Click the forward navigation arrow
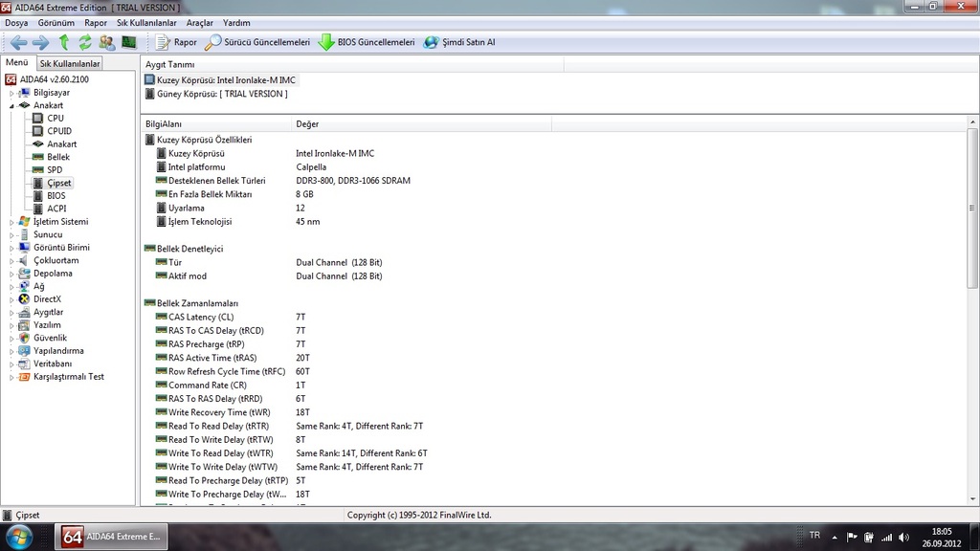980x551 pixels. coord(40,42)
